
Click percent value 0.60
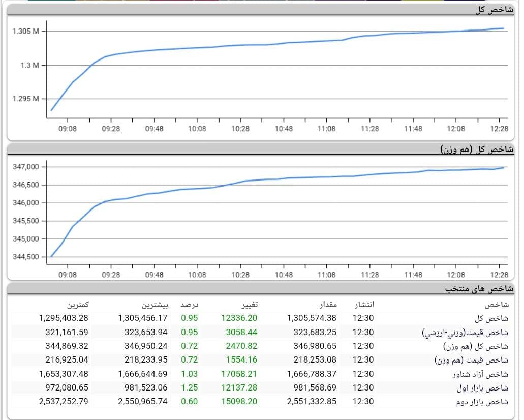click(x=190, y=401)
